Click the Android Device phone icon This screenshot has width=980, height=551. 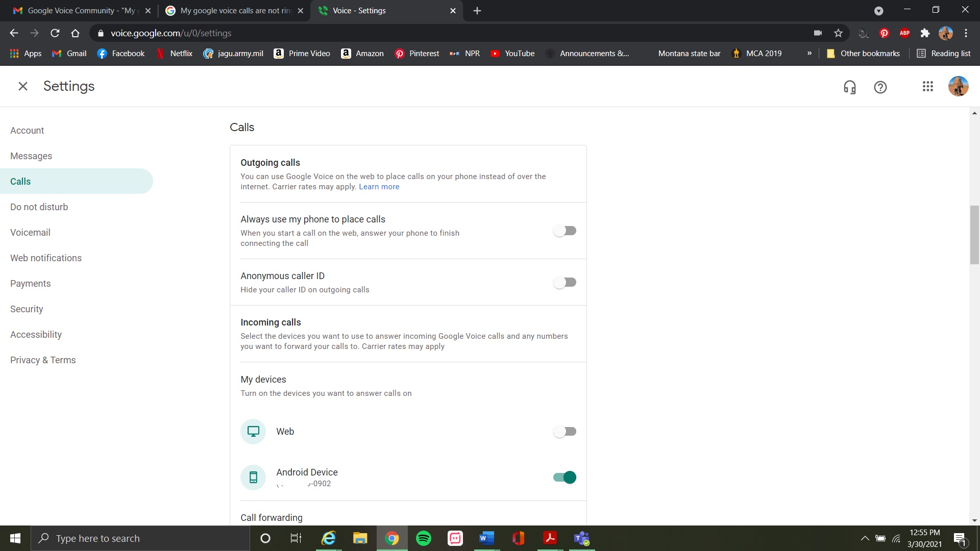[x=253, y=478]
